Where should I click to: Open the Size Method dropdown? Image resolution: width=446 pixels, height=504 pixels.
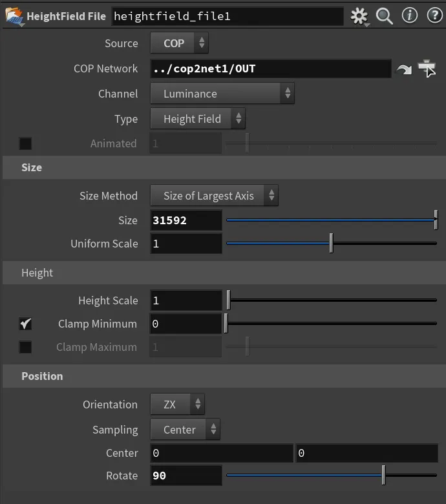(214, 195)
